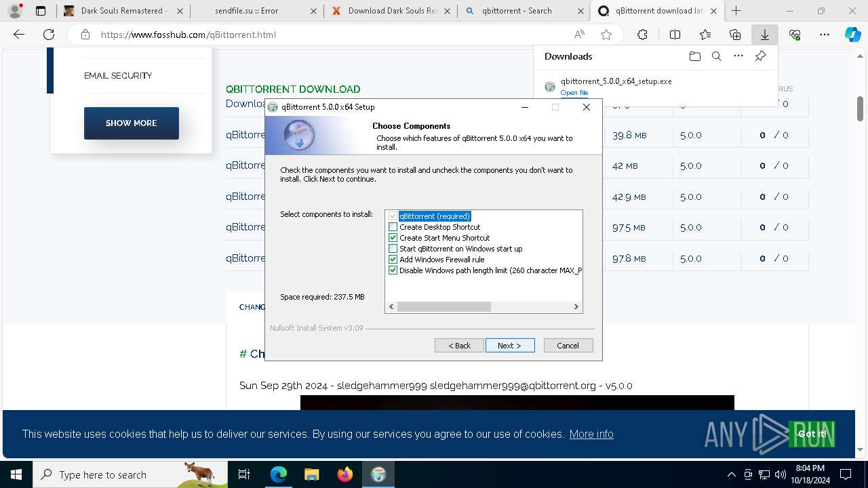Uncheck Create Start Menu Shortcut

coord(393,238)
